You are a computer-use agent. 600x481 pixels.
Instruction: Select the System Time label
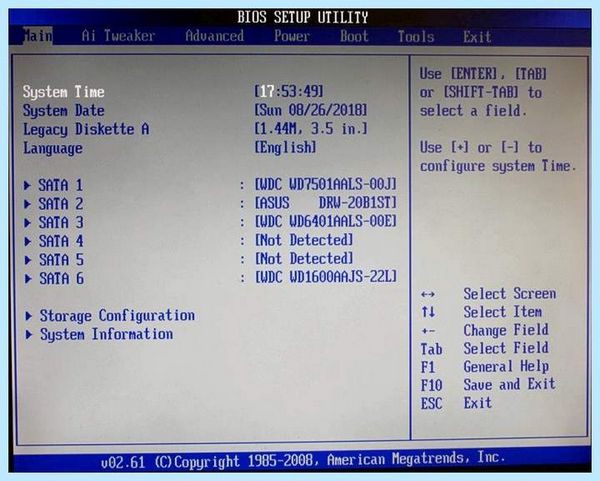coord(64,92)
